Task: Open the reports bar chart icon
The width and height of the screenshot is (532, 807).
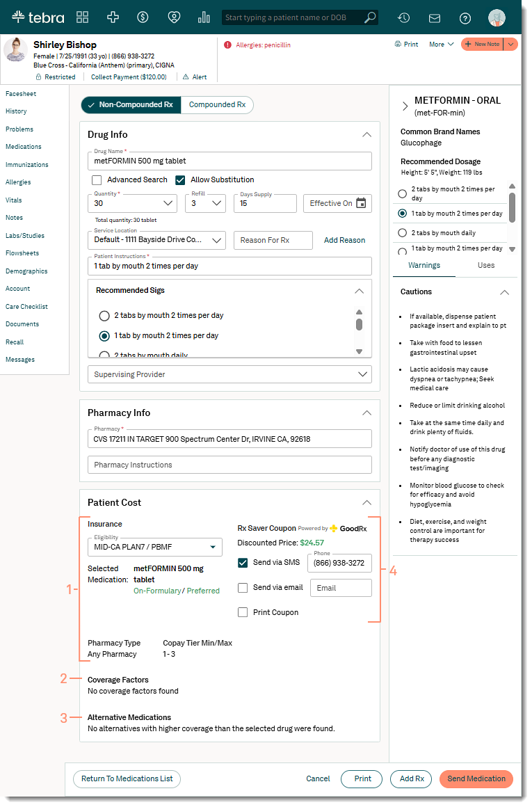Action: point(204,17)
